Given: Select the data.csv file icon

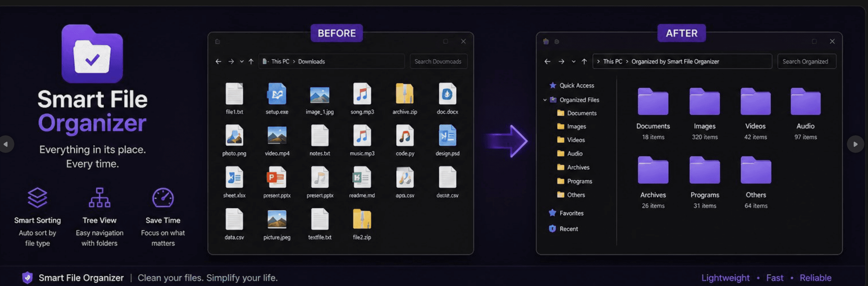Looking at the screenshot, I should pyautogui.click(x=234, y=219).
